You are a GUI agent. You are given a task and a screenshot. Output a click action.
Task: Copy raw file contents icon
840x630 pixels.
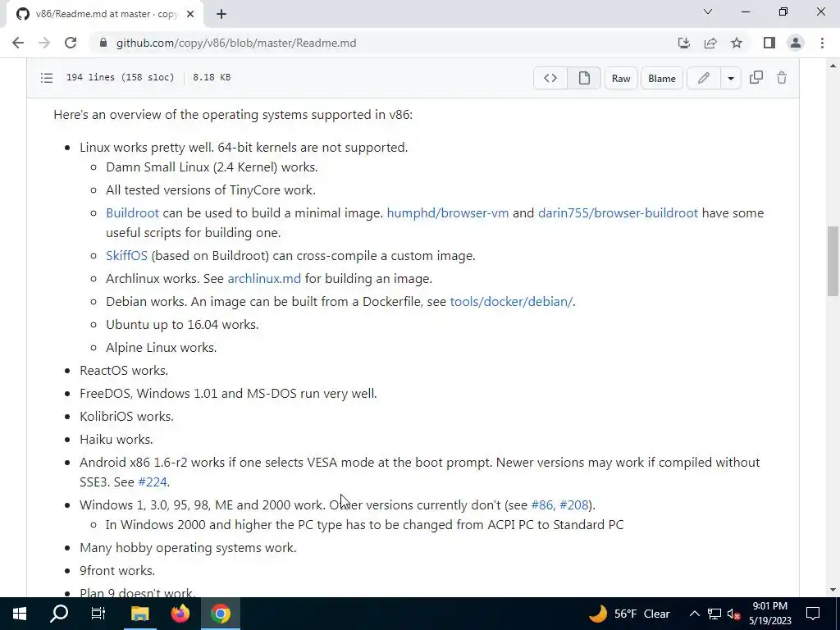[756, 78]
